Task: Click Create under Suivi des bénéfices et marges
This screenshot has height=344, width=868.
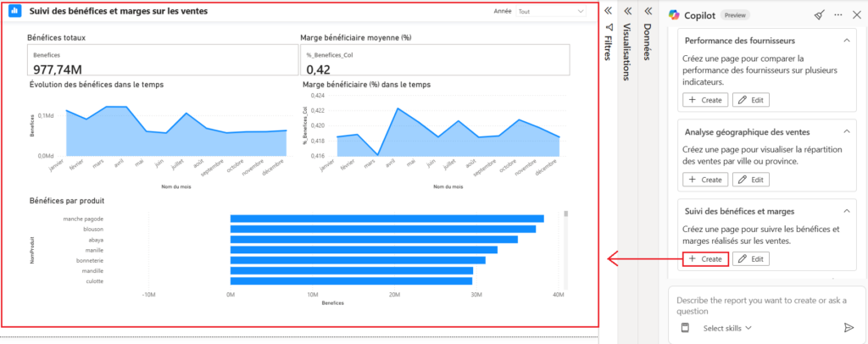Action: (705, 258)
